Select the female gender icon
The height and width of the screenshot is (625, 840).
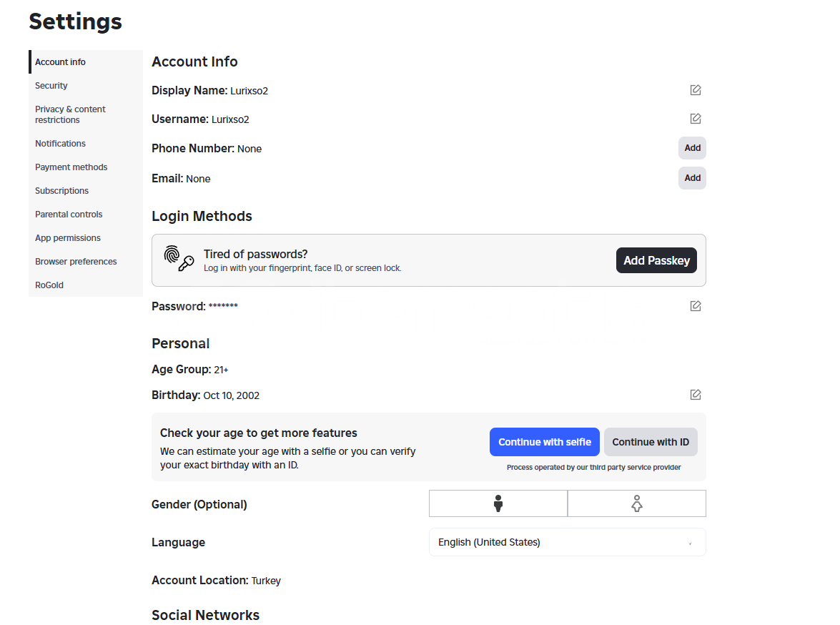point(637,503)
